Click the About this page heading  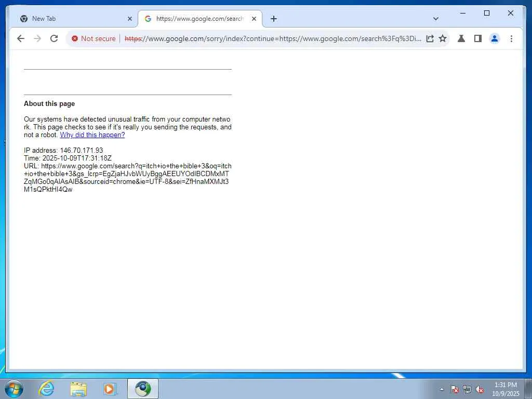click(49, 104)
